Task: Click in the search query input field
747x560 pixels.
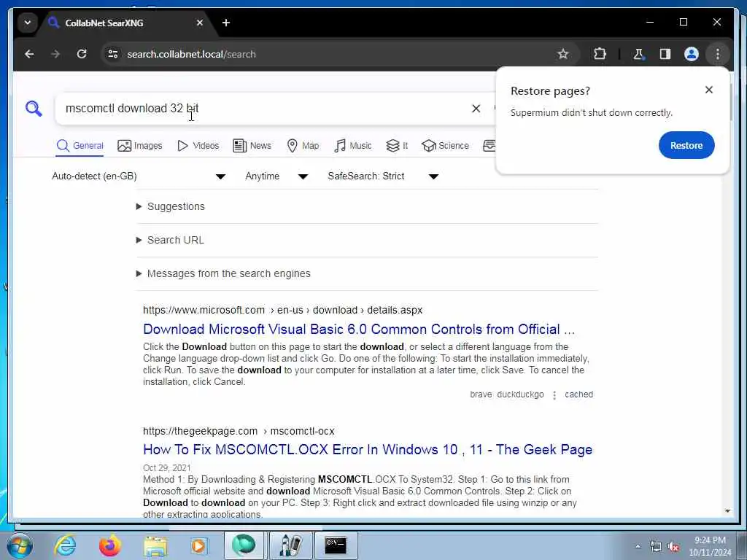Action: point(264,109)
